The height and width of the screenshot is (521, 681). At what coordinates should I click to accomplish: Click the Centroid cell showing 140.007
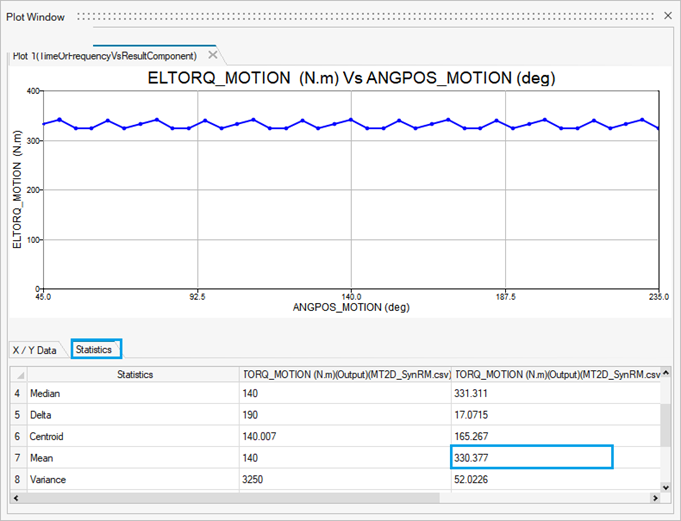pos(344,436)
